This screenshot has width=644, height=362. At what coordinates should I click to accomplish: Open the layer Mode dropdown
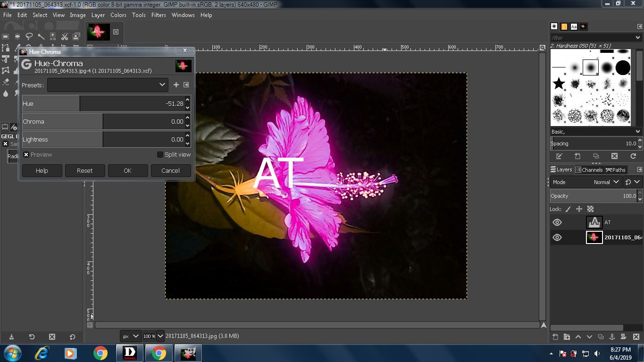pyautogui.click(x=585, y=182)
